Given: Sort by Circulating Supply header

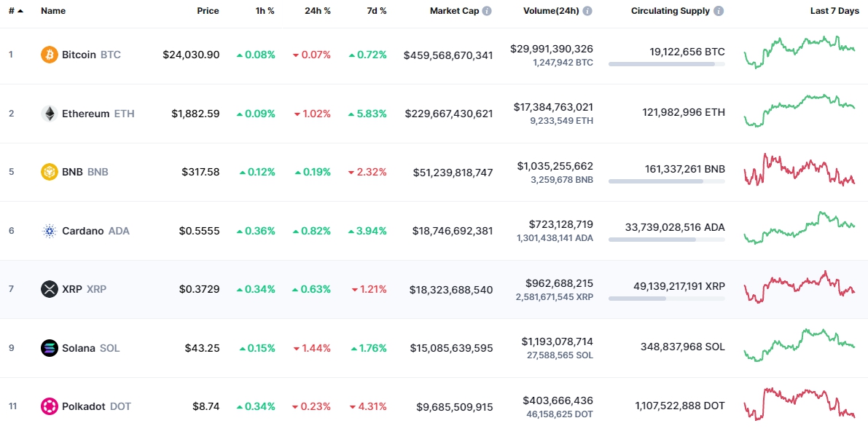Looking at the screenshot, I should pos(670,11).
